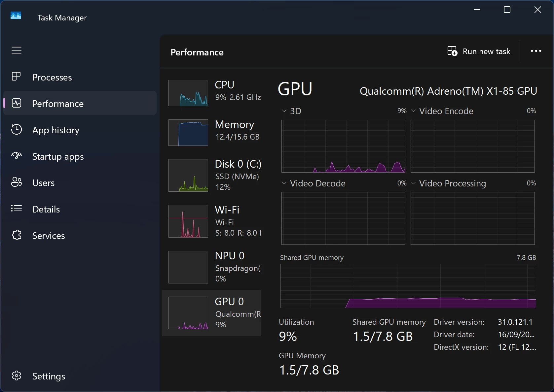
Task: Select the Disk 0 (C:) graph thumbnail
Action: click(188, 175)
